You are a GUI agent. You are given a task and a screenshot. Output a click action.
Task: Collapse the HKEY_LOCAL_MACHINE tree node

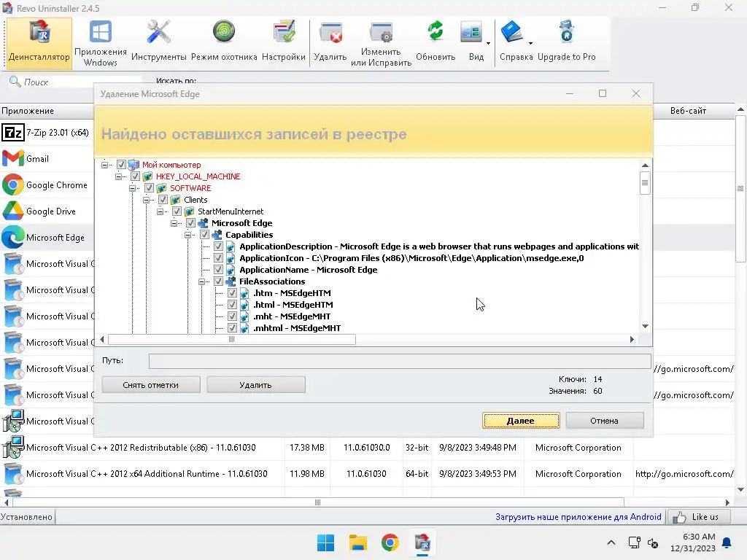pyautogui.click(x=119, y=176)
